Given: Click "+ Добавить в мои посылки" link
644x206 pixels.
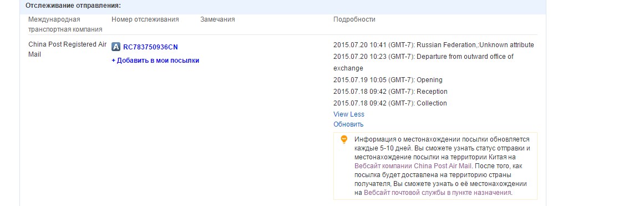Looking at the screenshot, I should click(155, 61).
